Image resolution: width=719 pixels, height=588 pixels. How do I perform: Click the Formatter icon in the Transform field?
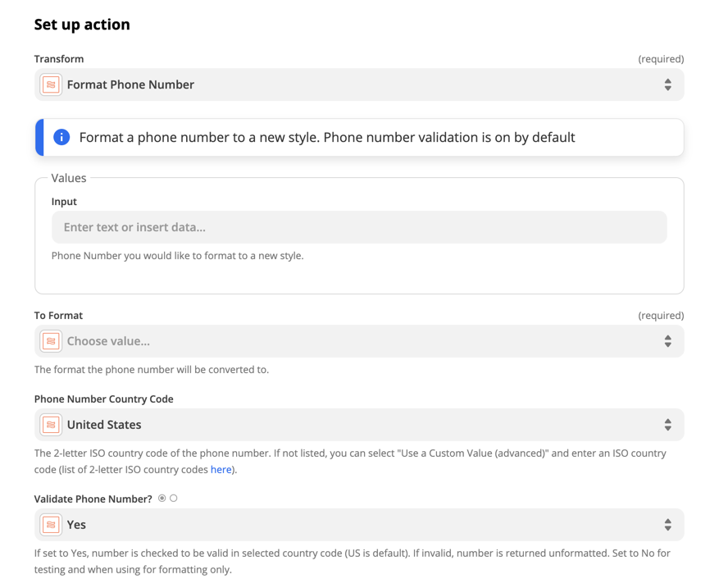pos(50,84)
